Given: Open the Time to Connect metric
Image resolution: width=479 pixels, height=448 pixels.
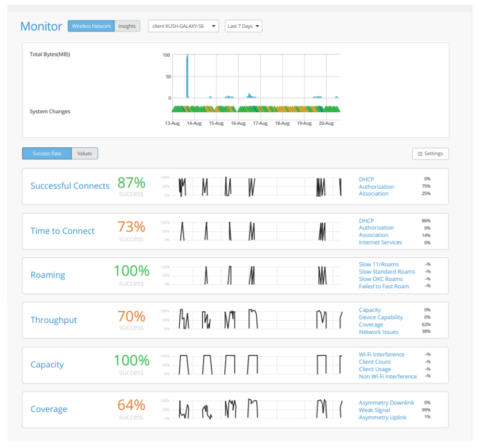Looking at the screenshot, I should pyautogui.click(x=62, y=231).
